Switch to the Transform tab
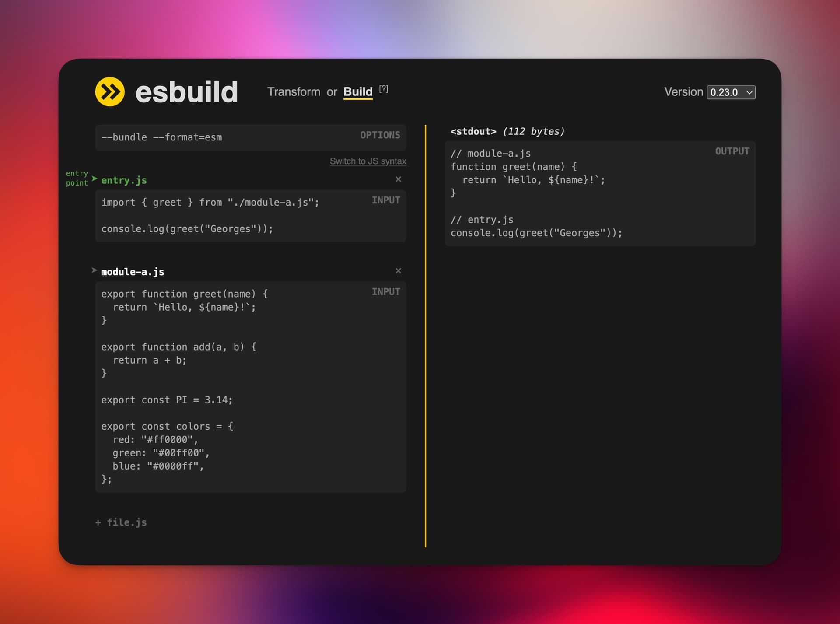The image size is (840, 624). [x=294, y=92]
